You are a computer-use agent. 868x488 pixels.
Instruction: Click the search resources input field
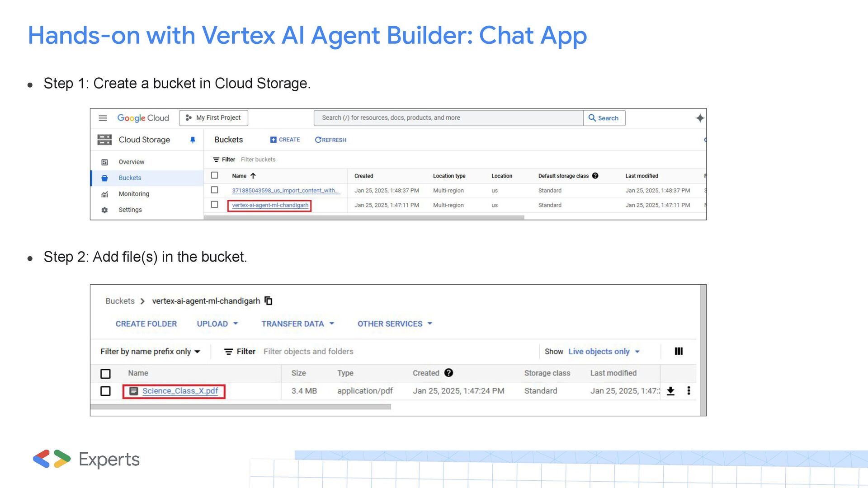[448, 118]
